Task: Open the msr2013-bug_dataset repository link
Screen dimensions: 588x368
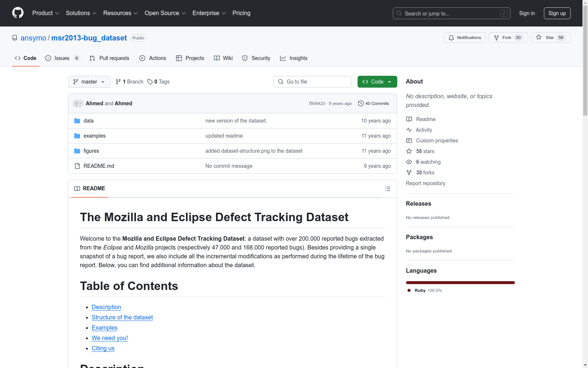Action: pyautogui.click(x=89, y=38)
